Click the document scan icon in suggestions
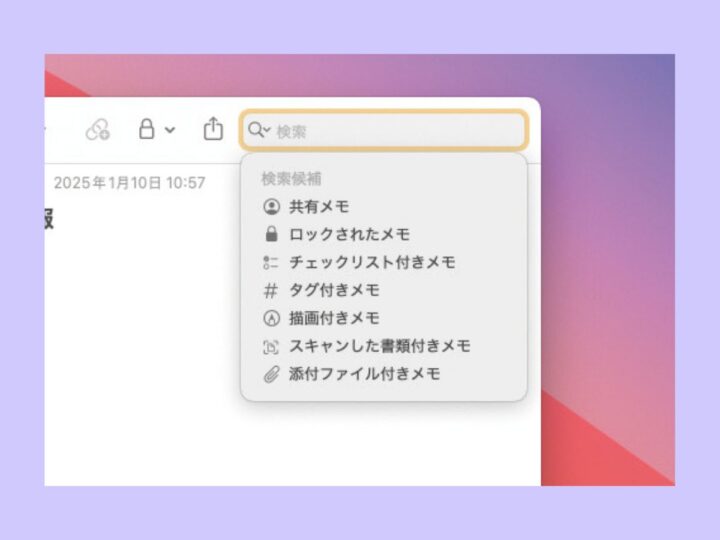This screenshot has width=720, height=540. [271, 347]
